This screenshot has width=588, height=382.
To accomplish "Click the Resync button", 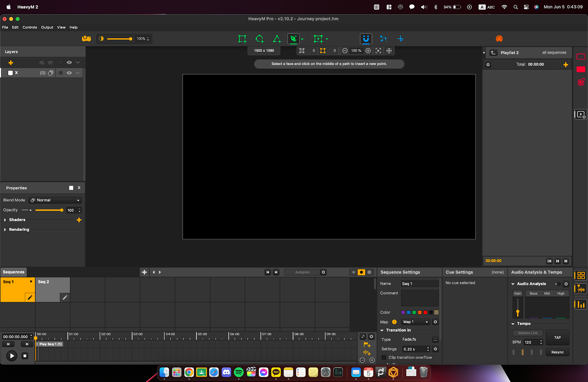I will tap(557, 352).
